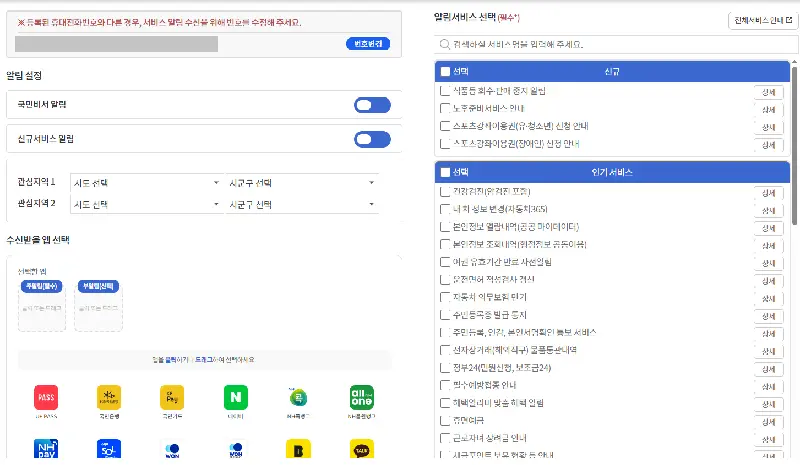Click the search magnifier icon
This screenshot has width=800, height=465.
(444, 44)
